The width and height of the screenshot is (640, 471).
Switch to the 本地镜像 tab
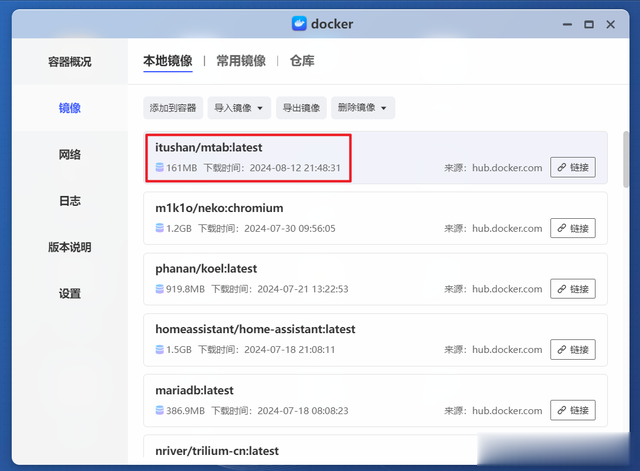click(x=168, y=61)
